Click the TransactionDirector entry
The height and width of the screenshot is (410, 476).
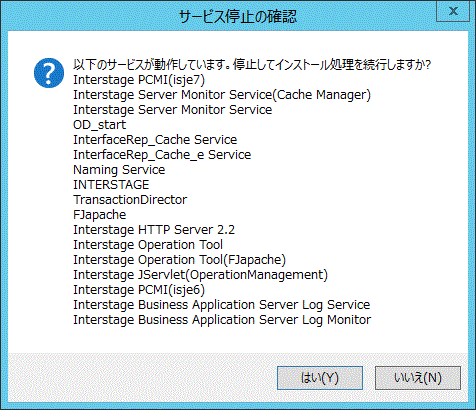[130, 200]
